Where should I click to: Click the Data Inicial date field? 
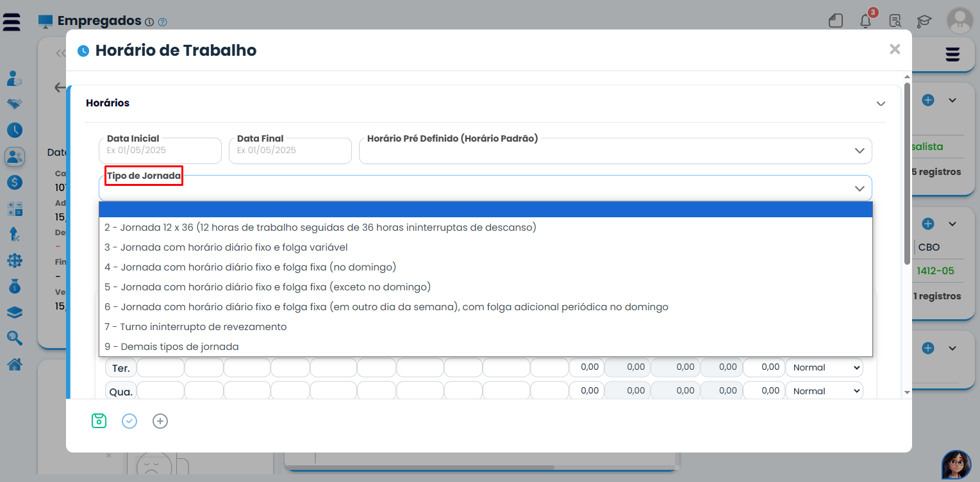click(160, 151)
